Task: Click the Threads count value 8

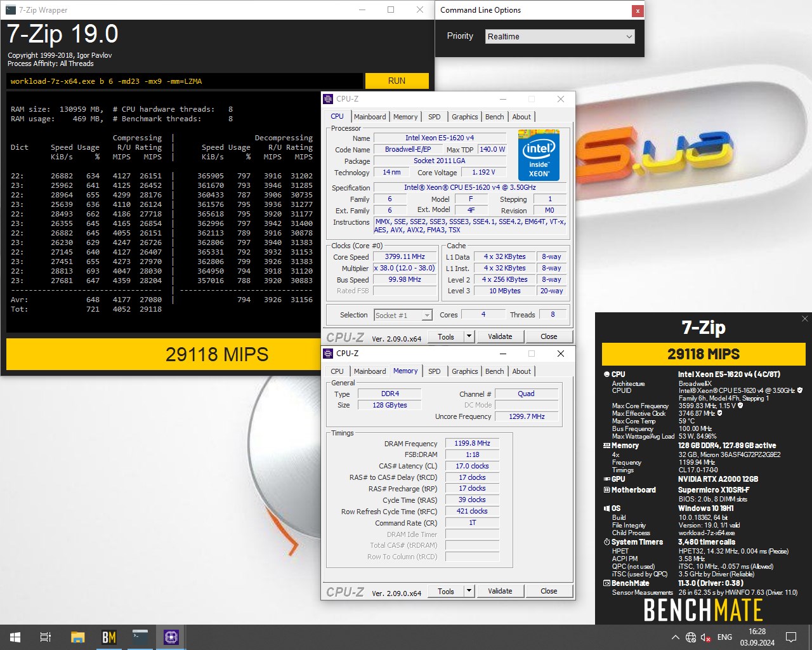Action: click(552, 314)
